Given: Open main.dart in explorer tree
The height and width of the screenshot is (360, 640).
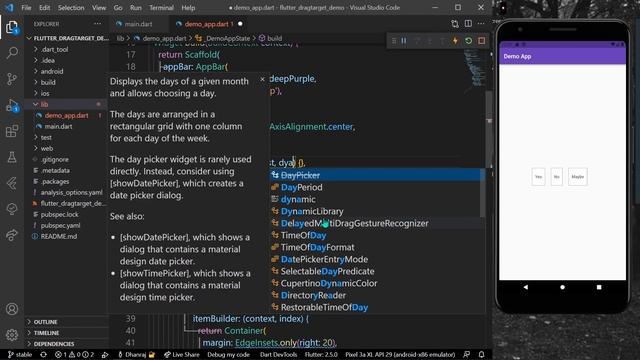Looking at the screenshot, I should pos(58,126).
